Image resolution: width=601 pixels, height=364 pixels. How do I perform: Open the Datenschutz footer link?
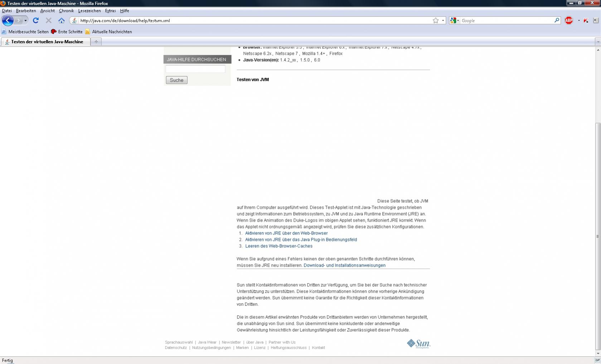[x=176, y=348]
